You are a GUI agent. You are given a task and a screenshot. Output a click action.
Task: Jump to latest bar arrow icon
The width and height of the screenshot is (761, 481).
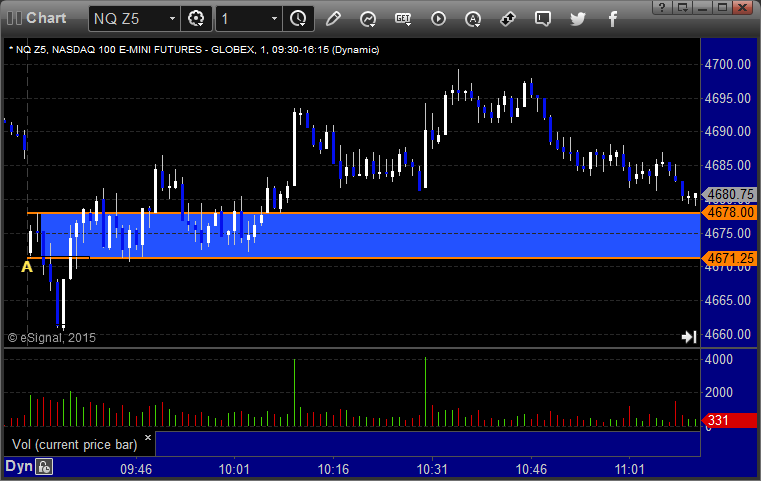click(x=689, y=336)
